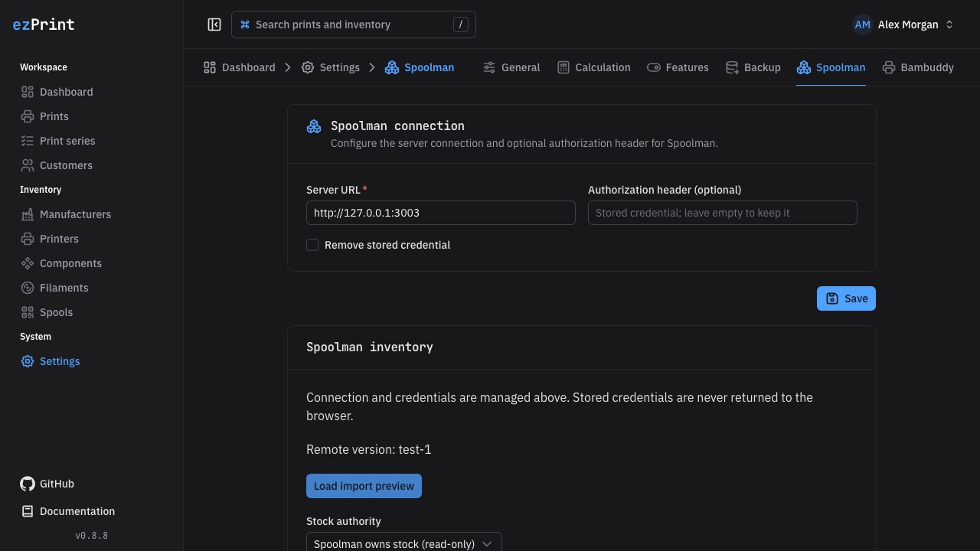
Task: Focus the Server URL input field
Action: (441, 213)
